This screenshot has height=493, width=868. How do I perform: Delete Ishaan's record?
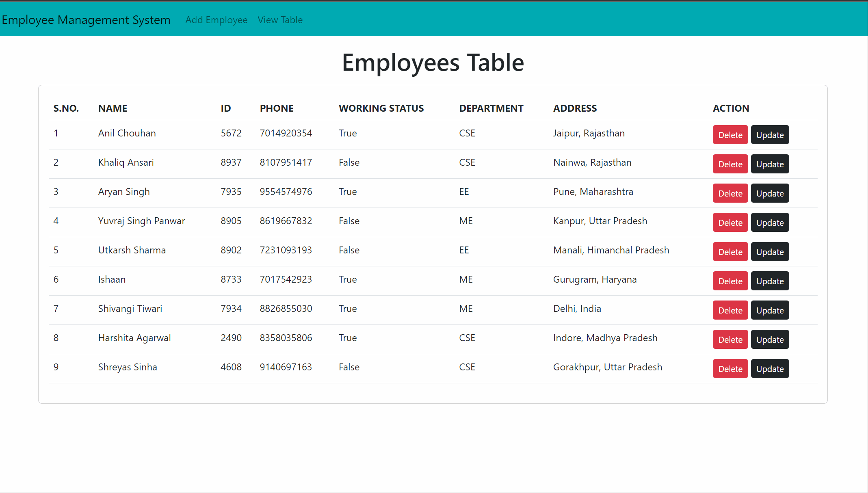click(x=730, y=281)
